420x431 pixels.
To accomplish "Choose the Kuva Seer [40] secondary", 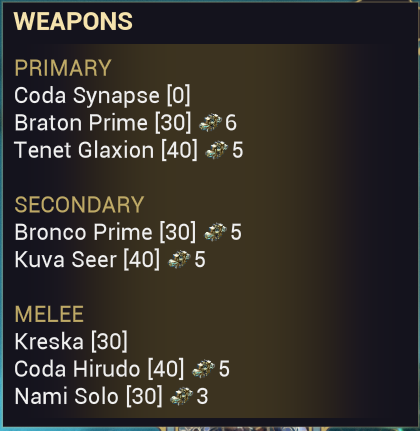I will coord(87,259).
